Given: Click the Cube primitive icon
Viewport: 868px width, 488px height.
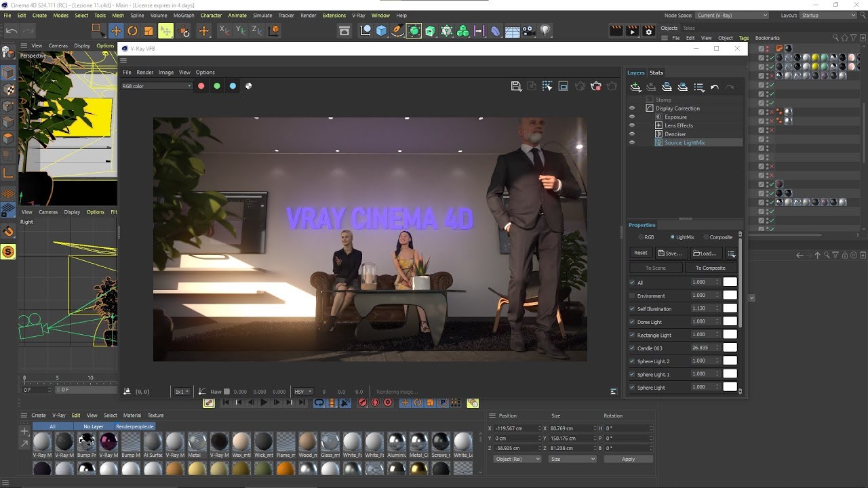Looking at the screenshot, I should tap(381, 30).
